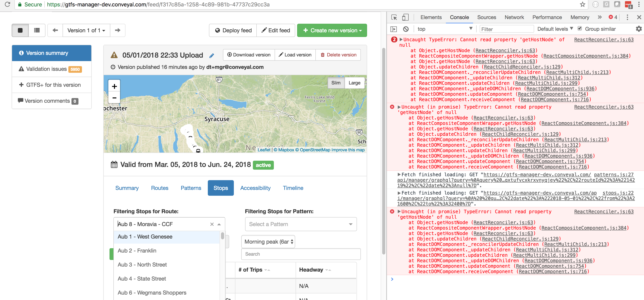Zoom out on the map
This screenshot has height=300, width=644.
pos(114,98)
